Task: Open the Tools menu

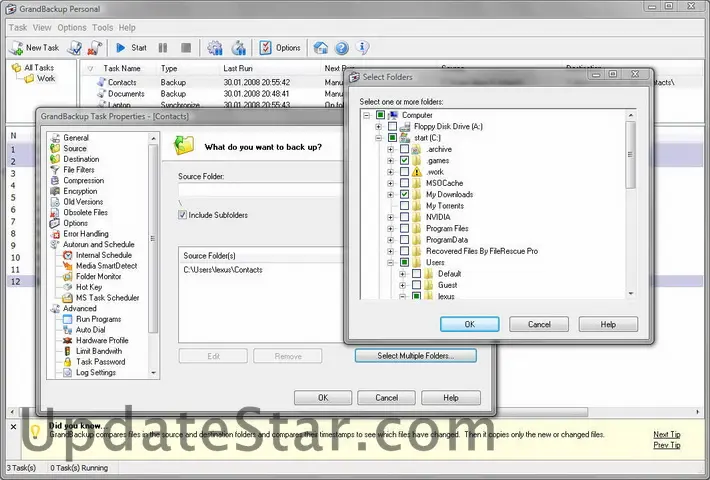Action: pyautogui.click(x=102, y=28)
